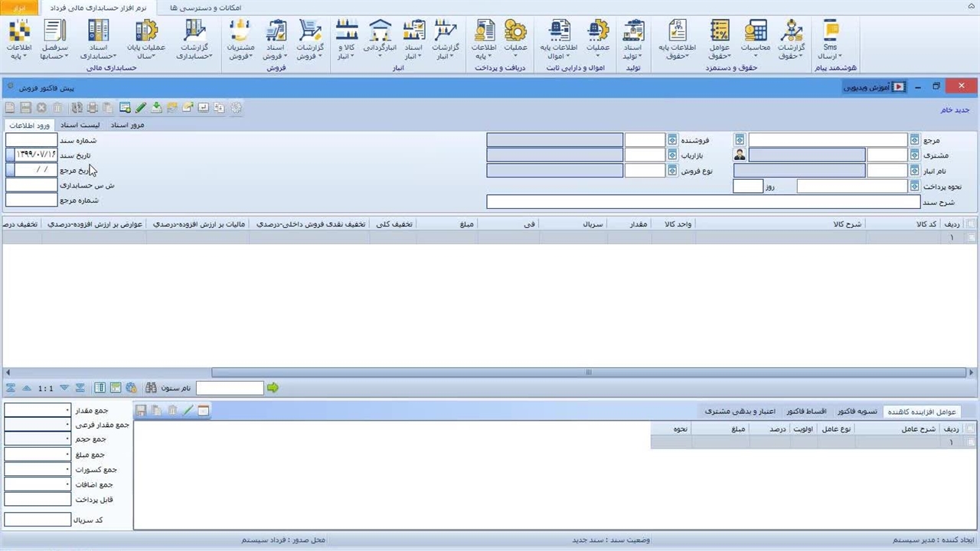
Task: Click the green pencil edit icon in toolbar
Action: (141, 108)
